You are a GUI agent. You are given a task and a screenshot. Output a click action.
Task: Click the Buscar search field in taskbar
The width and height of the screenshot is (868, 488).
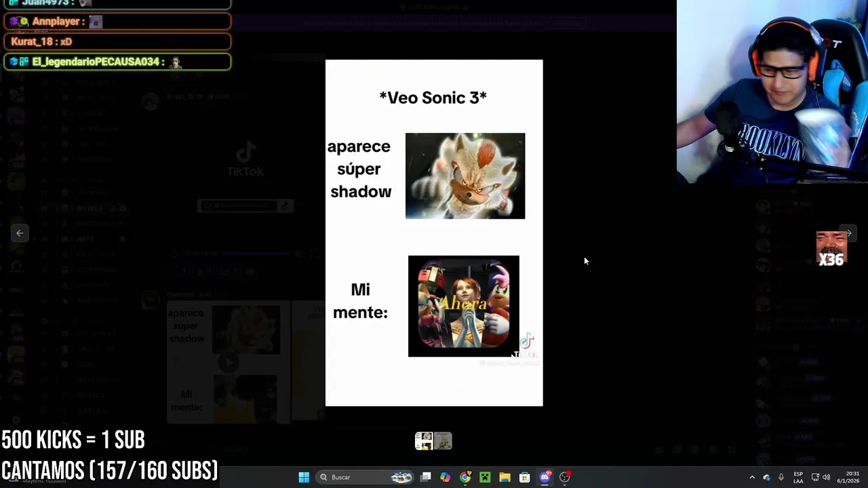366,477
